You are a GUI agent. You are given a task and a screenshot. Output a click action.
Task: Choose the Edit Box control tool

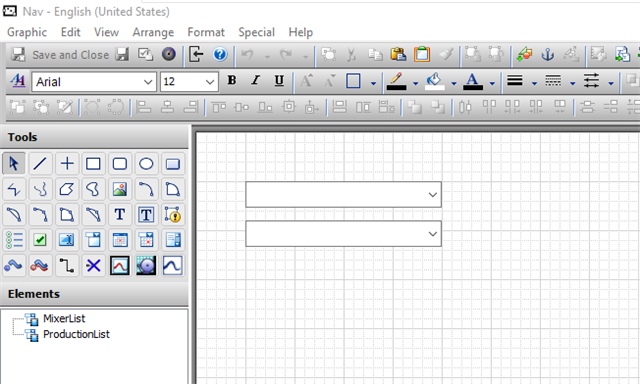(67, 240)
